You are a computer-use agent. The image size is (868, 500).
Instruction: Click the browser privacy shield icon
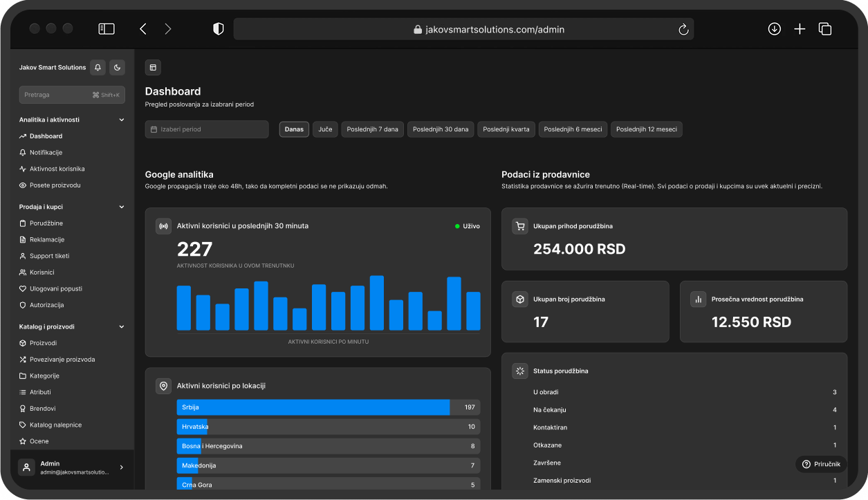pyautogui.click(x=219, y=29)
